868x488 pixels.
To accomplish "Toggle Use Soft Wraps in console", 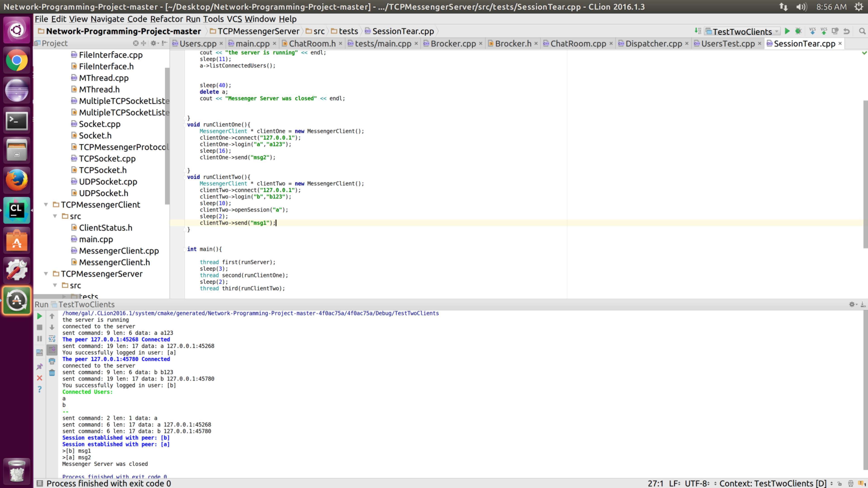I will click(x=52, y=338).
